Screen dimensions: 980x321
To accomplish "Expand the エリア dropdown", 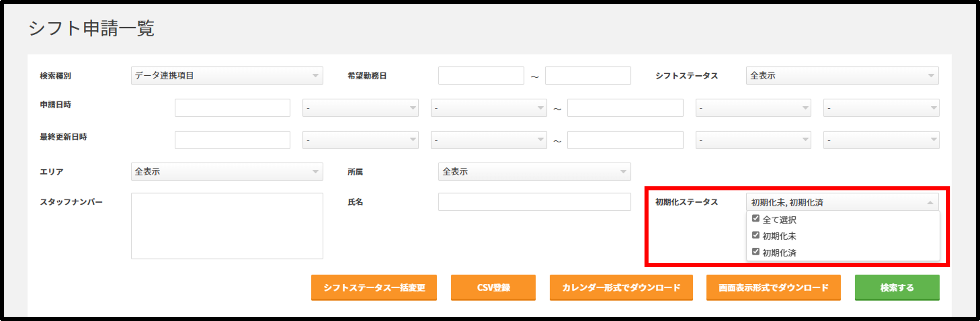I will (x=226, y=172).
